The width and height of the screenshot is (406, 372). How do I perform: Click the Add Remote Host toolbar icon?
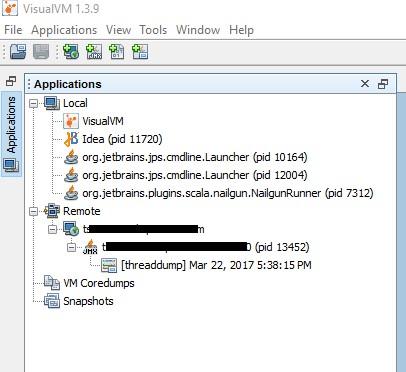pyautogui.click(x=71, y=52)
